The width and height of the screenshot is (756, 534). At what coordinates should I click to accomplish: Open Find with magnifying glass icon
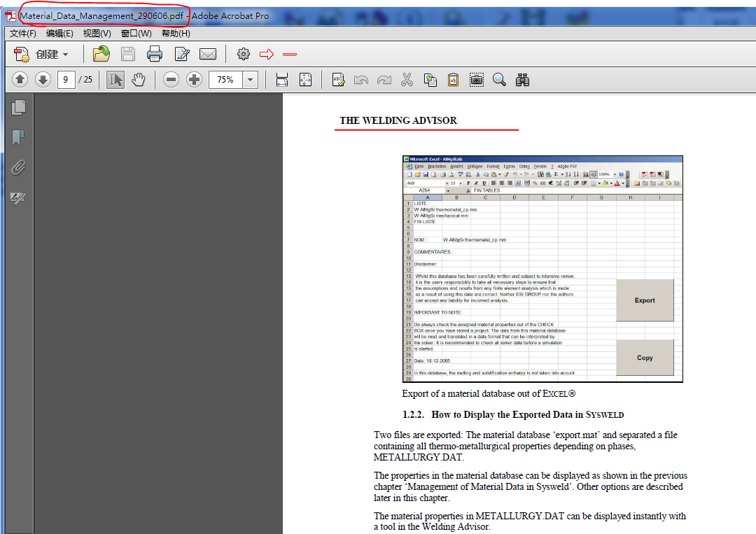[500, 80]
